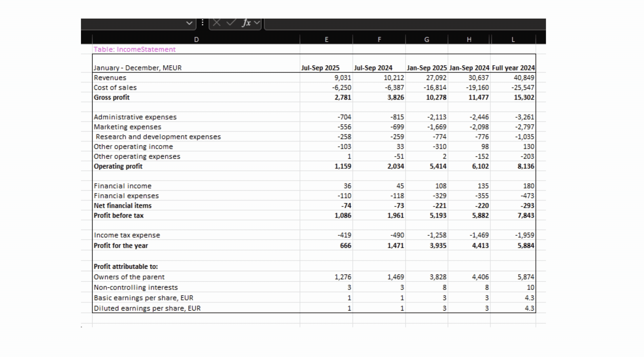Select Operating profit value 8,136
The width and height of the screenshot is (644, 357).
point(525,166)
